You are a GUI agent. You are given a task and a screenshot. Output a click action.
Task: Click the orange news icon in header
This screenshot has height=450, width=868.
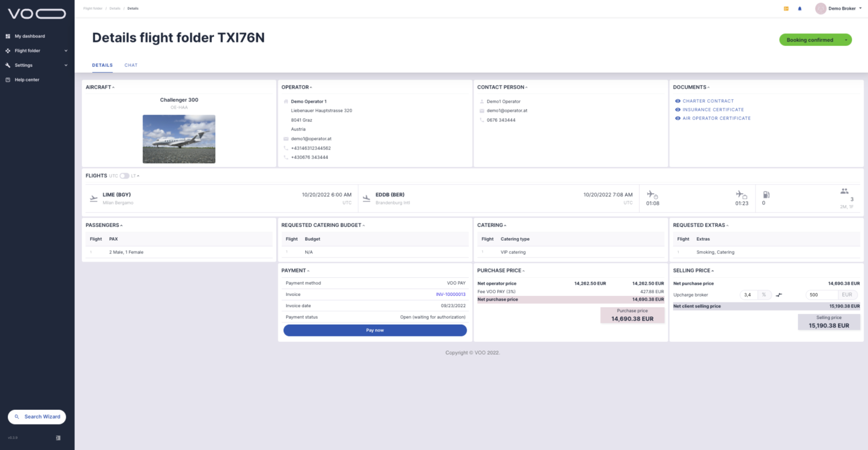(786, 8)
